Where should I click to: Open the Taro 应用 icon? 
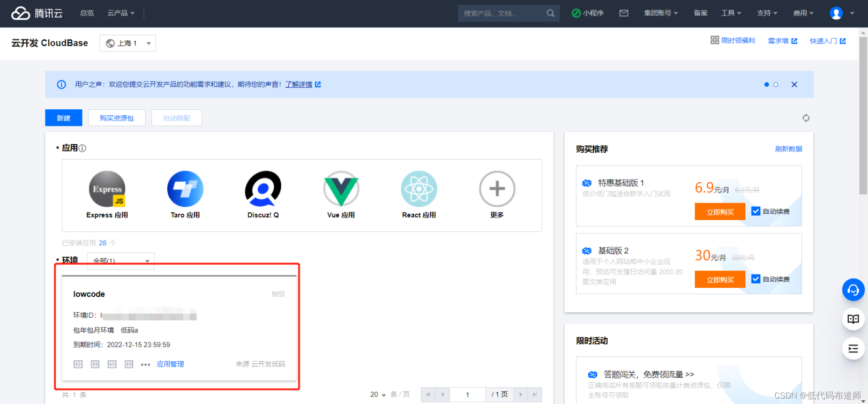(185, 189)
